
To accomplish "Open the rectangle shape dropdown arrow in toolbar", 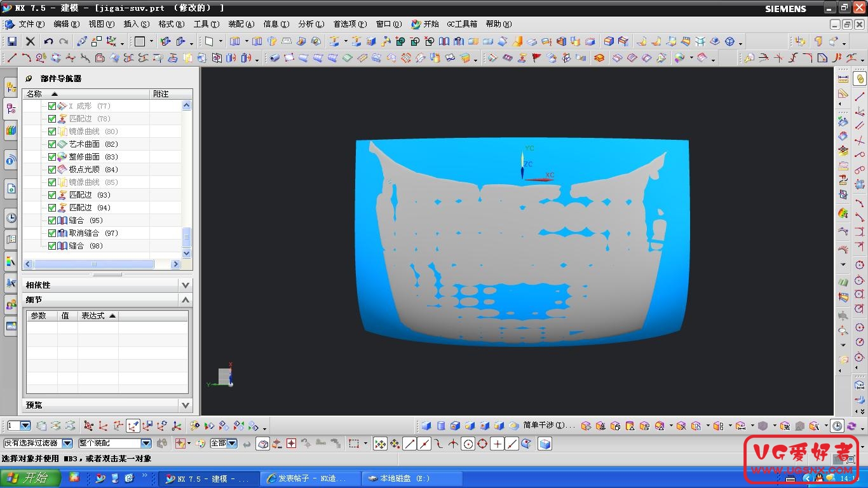I will (x=151, y=41).
